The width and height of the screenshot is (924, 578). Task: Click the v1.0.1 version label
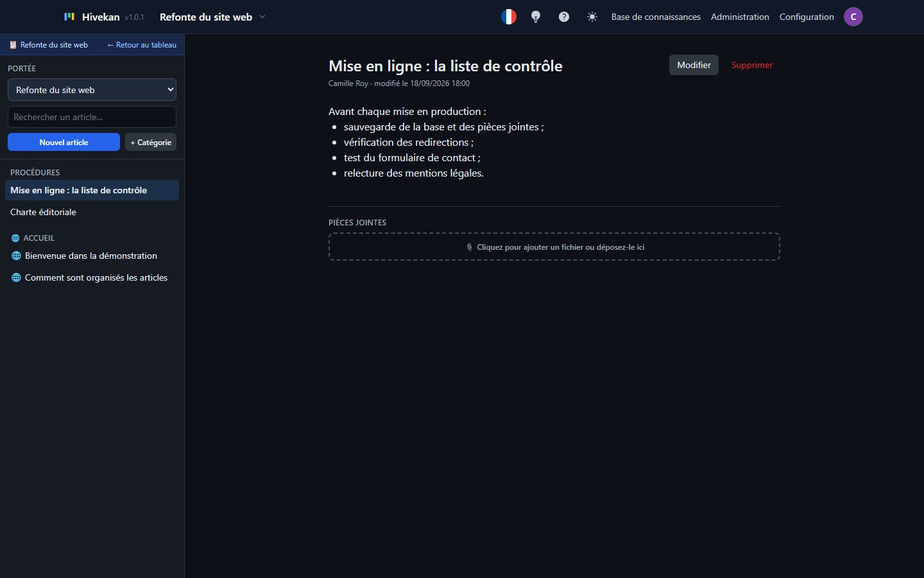pyautogui.click(x=134, y=17)
